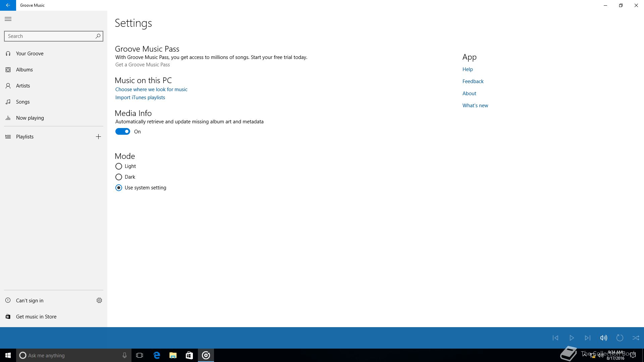Skip to the previous track
This screenshot has height=362, width=644.
555,338
